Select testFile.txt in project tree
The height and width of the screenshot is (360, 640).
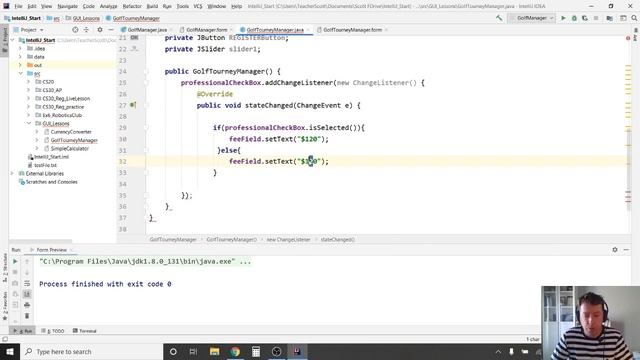[45, 165]
